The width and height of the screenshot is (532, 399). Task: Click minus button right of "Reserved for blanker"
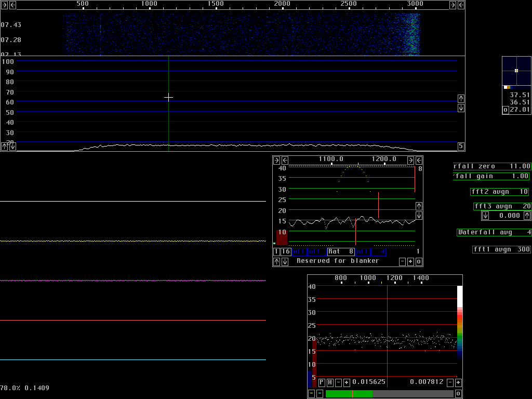[x=402, y=262]
